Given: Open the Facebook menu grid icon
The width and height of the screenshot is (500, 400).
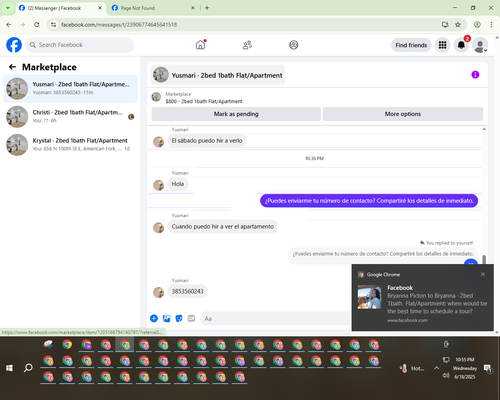Looking at the screenshot, I should click(442, 45).
